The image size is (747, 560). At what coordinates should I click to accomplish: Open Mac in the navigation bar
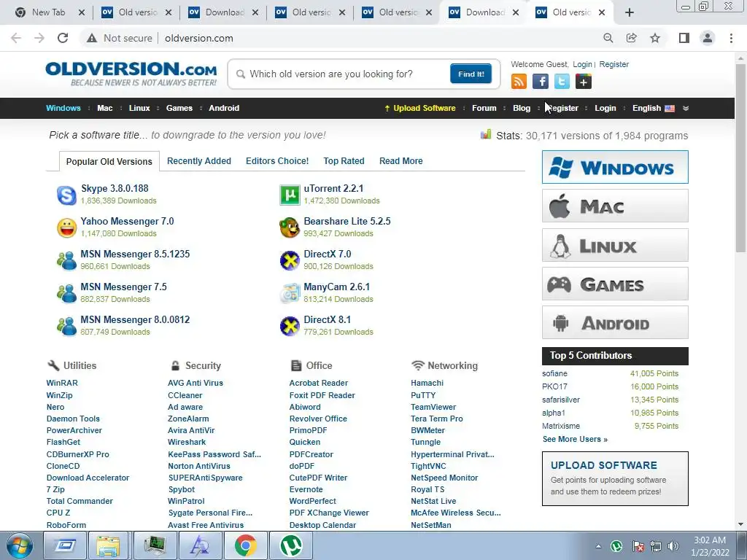(x=105, y=108)
